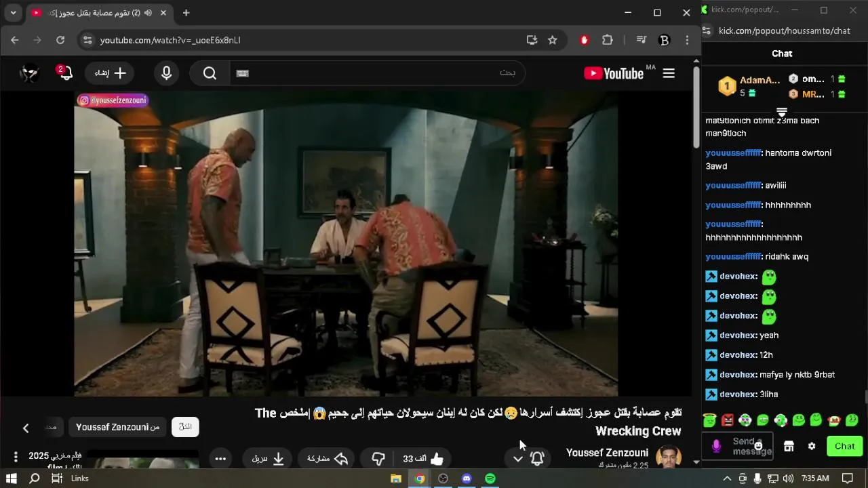Open volume control in system tray
The width and height of the screenshot is (868, 488).
(788, 479)
